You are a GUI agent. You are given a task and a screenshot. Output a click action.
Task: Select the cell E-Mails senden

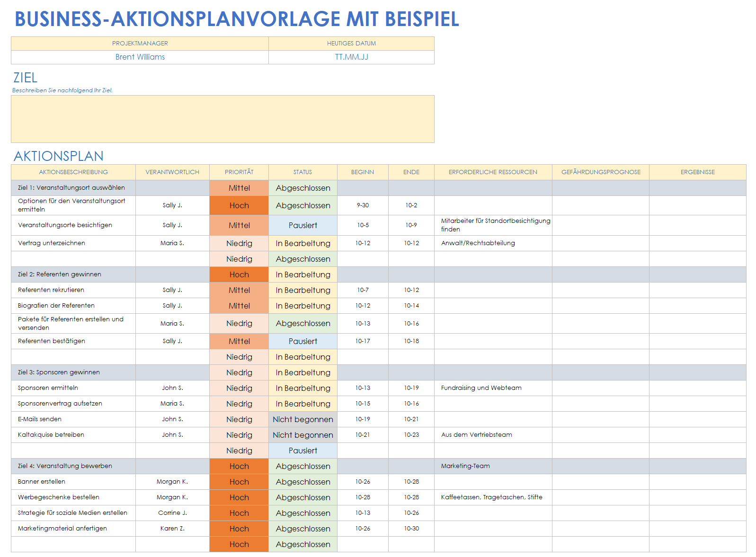coord(73,419)
